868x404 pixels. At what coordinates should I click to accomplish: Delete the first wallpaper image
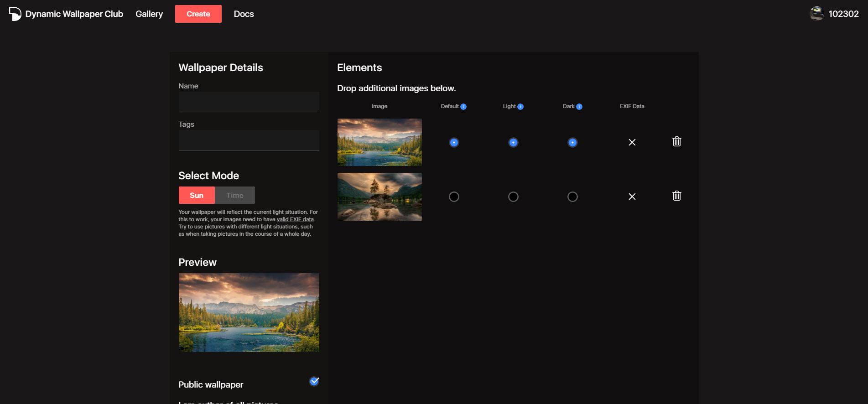(677, 142)
